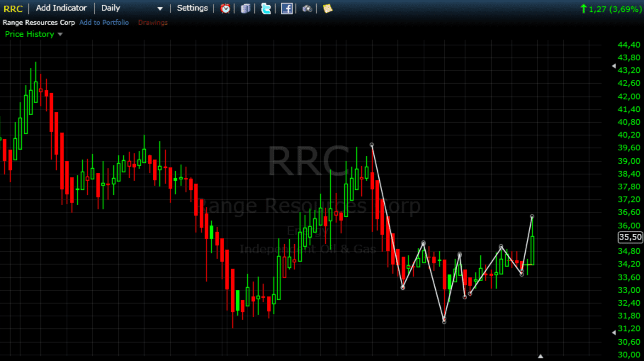Open the yellow sticky note icon
Image resolution: width=644 pixels, height=361 pixels.
328,9
